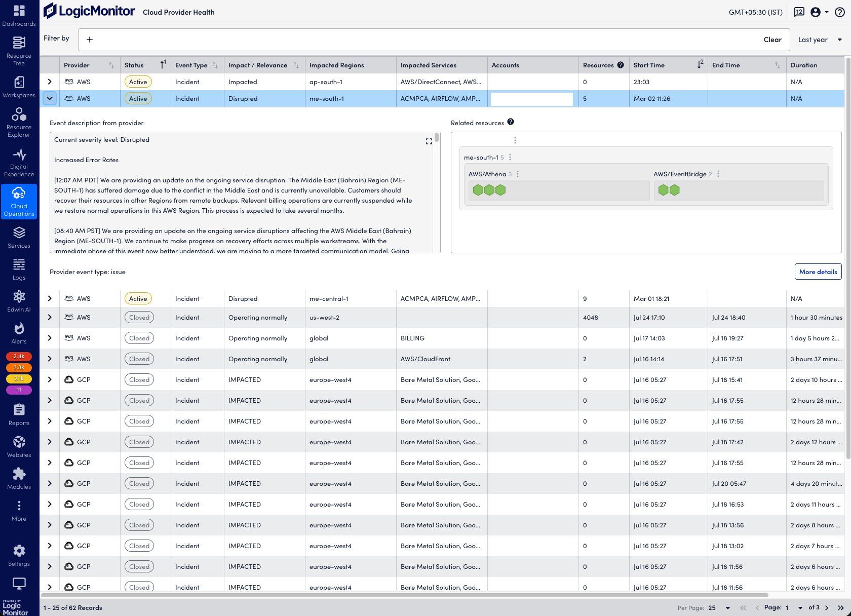Expand the AWS ap-south-1 row

[50, 82]
